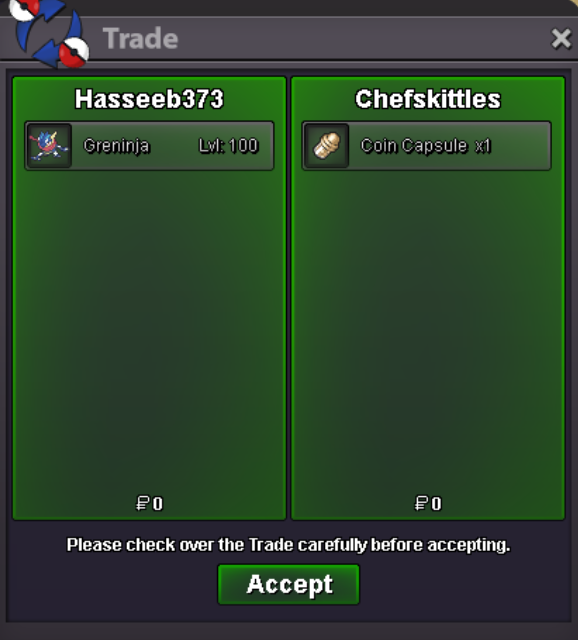Click Chefskittles' money amount
The height and width of the screenshot is (640, 578).
428,503
